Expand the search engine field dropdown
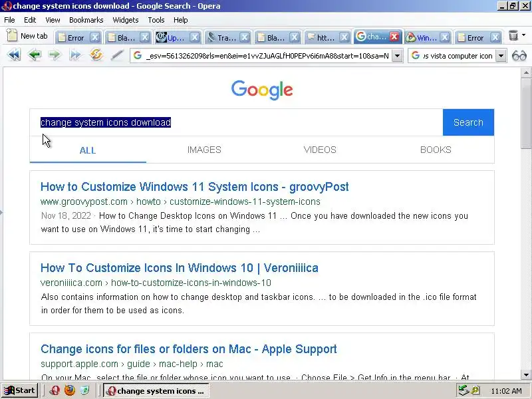The image size is (532, 399). pyautogui.click(x=501, y=56)
